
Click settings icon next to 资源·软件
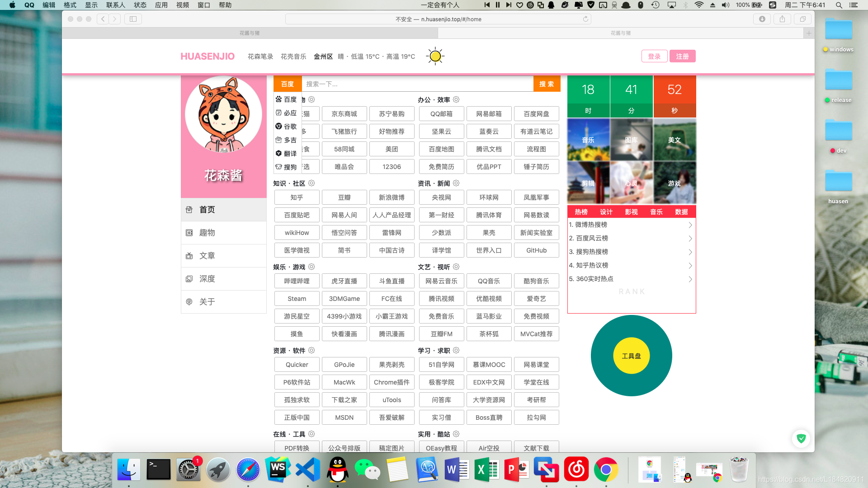coord(311,350)
